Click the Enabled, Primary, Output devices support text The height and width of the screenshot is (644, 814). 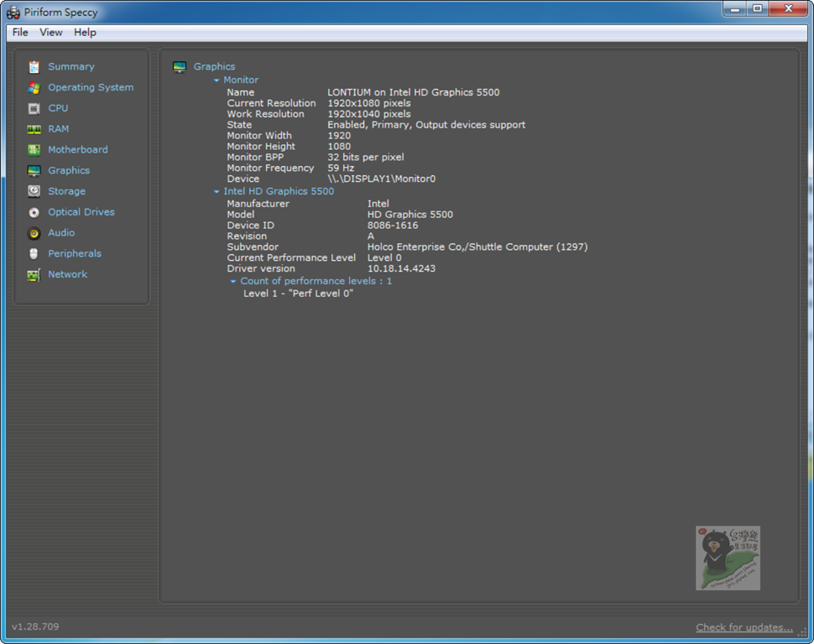tap(426, 125)
